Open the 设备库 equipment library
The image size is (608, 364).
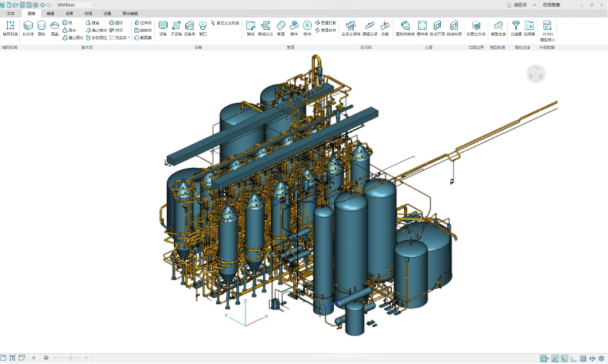pyautogui.click(x=190, y=26)
